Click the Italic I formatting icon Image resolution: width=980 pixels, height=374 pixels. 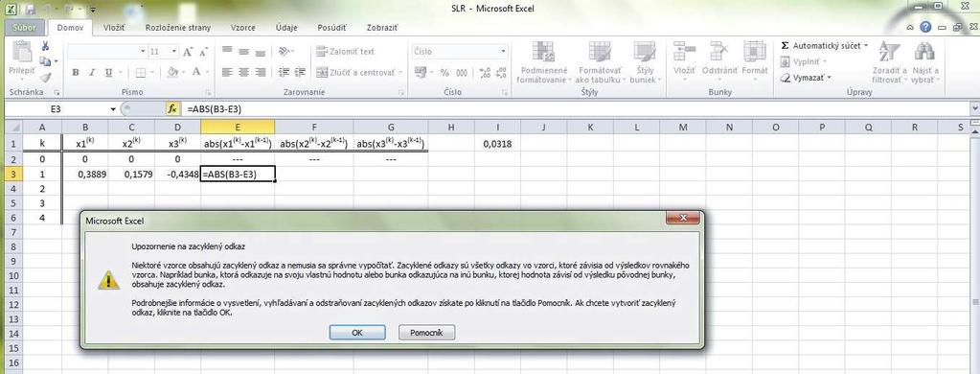tap(93, 73)
